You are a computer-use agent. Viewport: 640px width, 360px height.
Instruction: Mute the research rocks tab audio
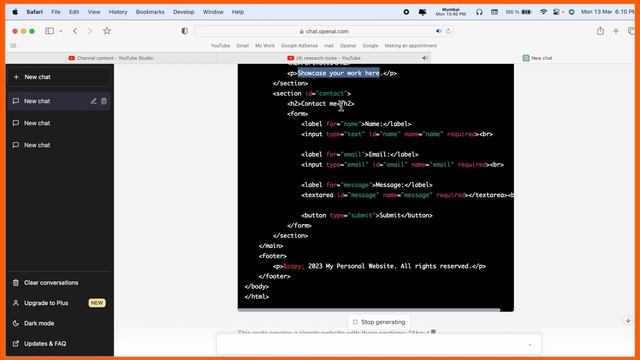pos(425,58)
